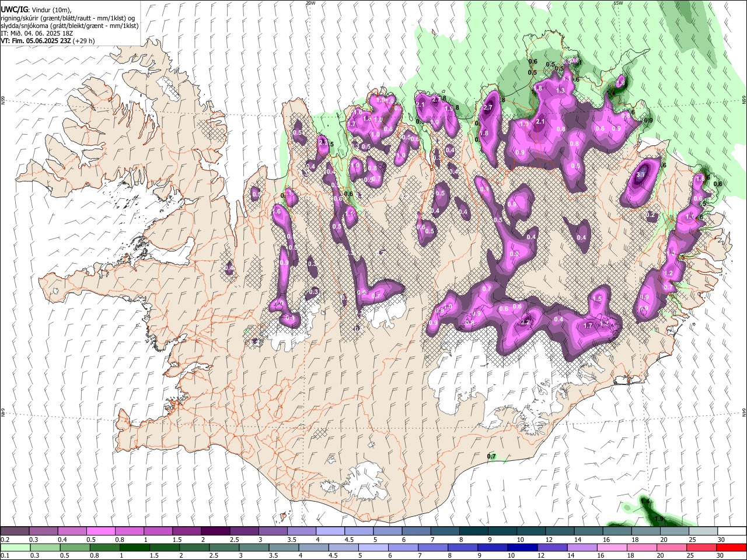Select the violet lower-scale swatch between 14 and 16

point(581,547)
